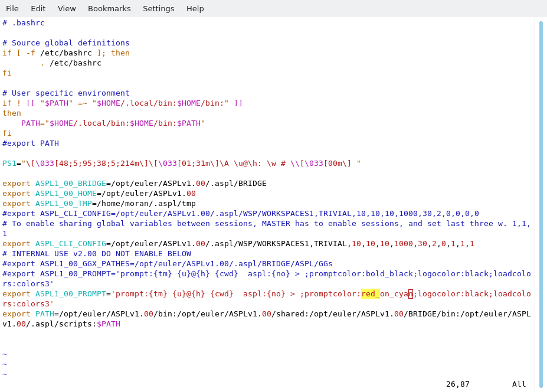This screenshot has height=392, width=547.
Task: Open the Help menu
Action: pos(195,8)
